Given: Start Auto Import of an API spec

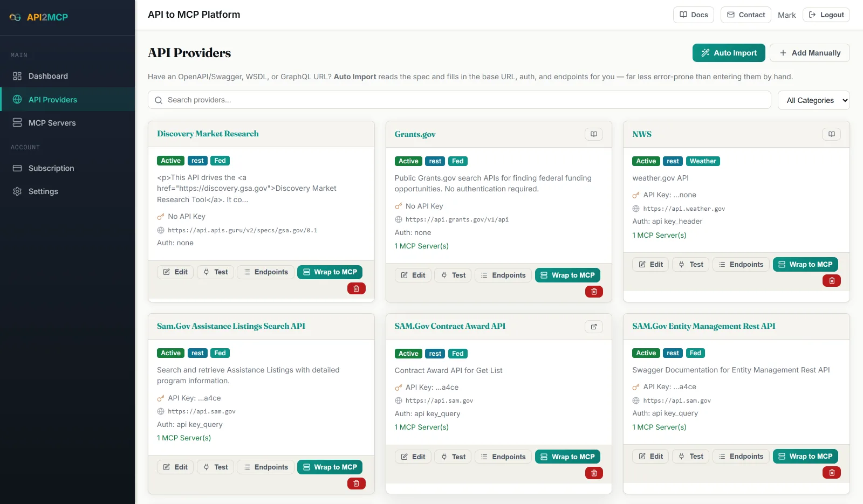Looking at the screenshot, I should click(729, 53).
